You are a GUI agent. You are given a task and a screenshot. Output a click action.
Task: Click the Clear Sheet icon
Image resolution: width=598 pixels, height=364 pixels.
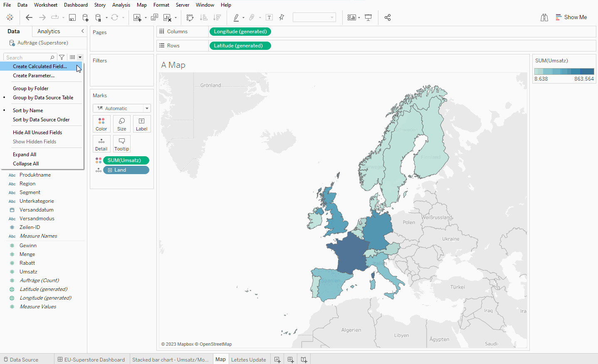point(167,17)
